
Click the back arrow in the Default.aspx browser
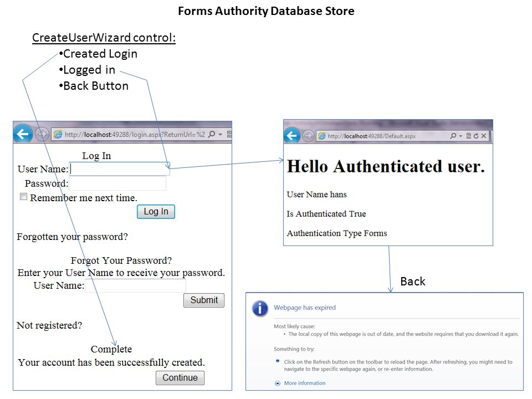[292, 136]
